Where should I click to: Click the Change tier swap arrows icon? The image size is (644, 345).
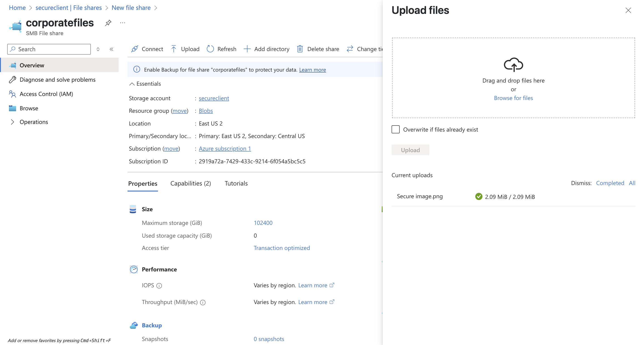(x=350, y=49)
